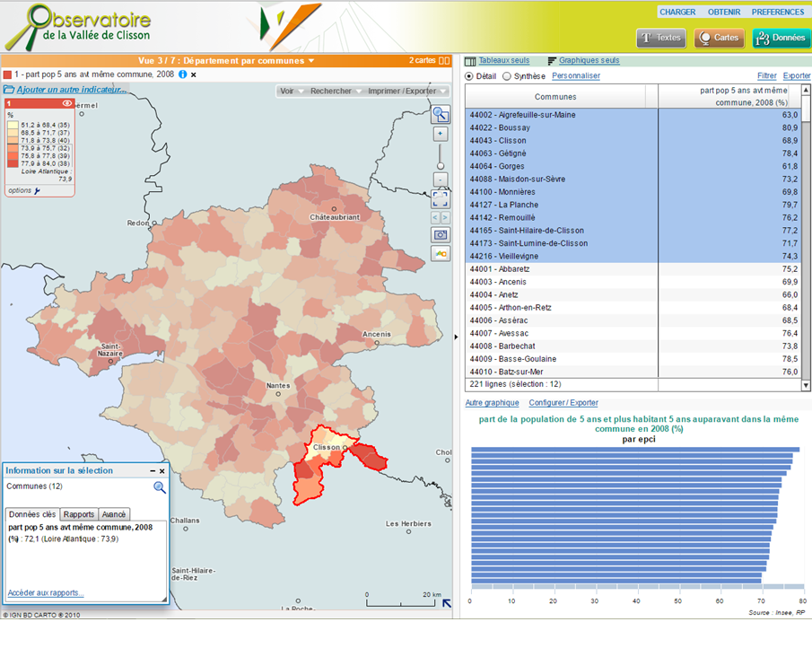Select the Détail radio button

click(469, 76)
